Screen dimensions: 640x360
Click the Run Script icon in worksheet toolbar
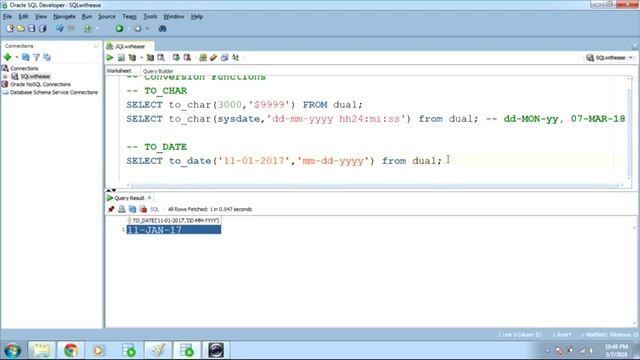121,58
